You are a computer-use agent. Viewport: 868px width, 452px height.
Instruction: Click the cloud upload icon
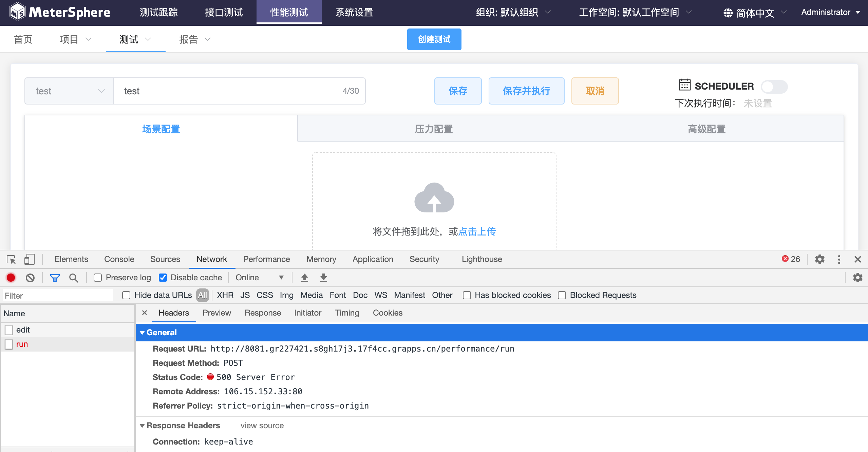(x=434, y=198)
